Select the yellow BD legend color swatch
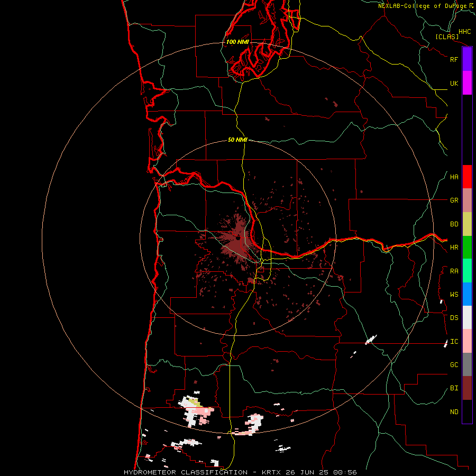Viewport: 476px width, 476px height. point(467,224)
